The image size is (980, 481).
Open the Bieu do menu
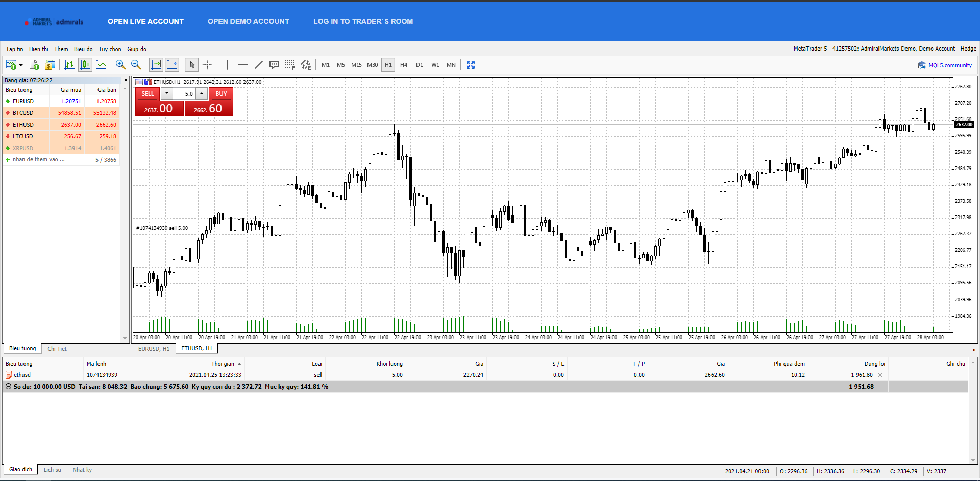click(x=83, y=49)
